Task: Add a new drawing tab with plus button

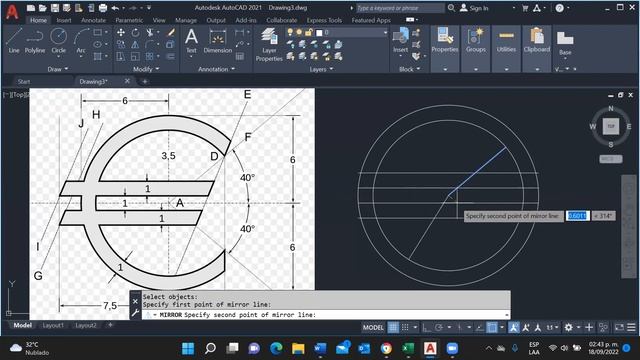Action: pos(144,82)
